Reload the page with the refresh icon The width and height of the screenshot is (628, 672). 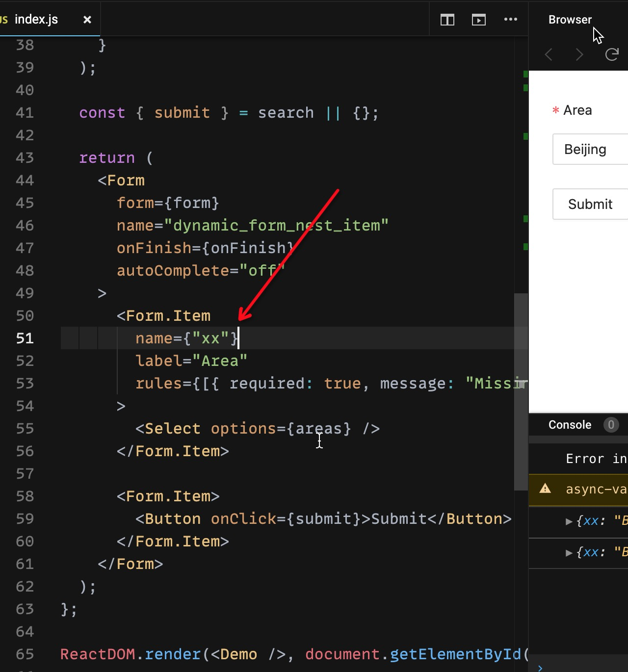611,54
